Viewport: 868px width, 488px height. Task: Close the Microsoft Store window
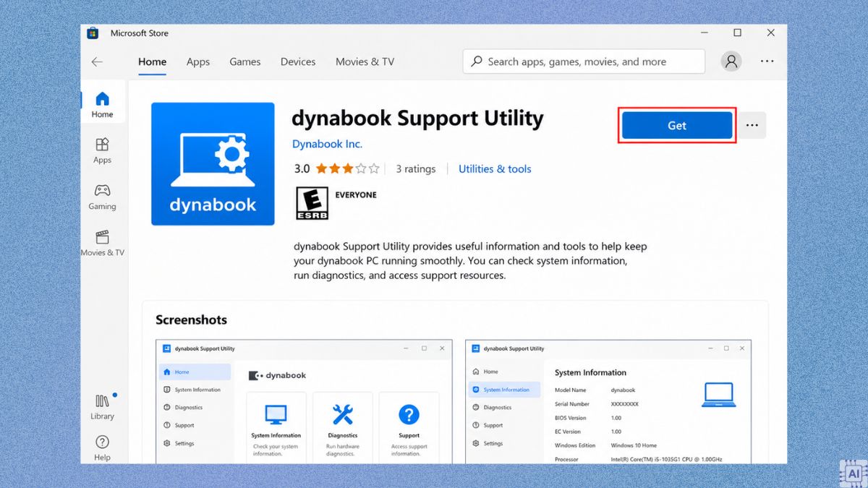pos(771,33)
